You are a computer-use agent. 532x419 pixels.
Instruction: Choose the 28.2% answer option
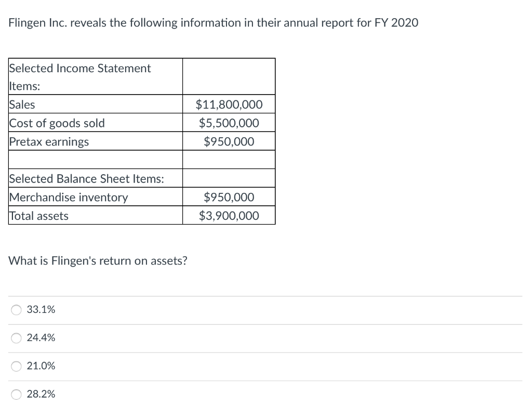[x=16, y=394]
